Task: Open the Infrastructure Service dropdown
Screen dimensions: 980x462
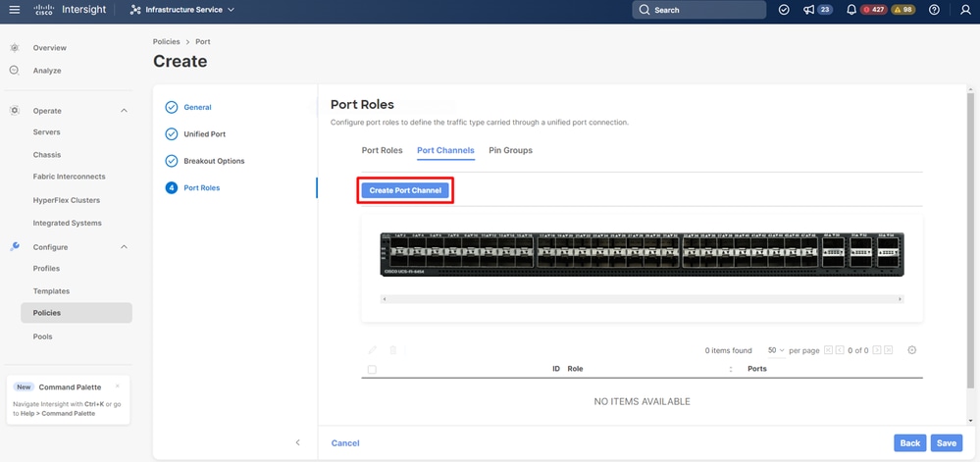Action: (181, 10)
